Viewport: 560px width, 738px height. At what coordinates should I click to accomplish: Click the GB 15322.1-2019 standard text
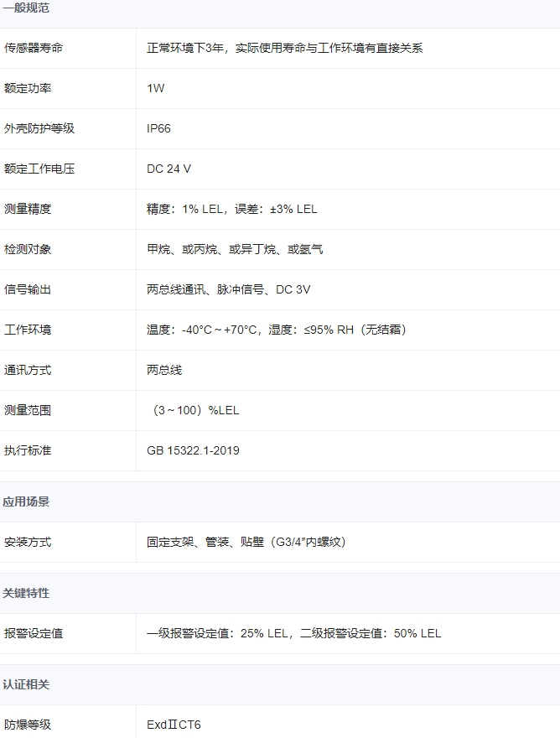point(193,450)
